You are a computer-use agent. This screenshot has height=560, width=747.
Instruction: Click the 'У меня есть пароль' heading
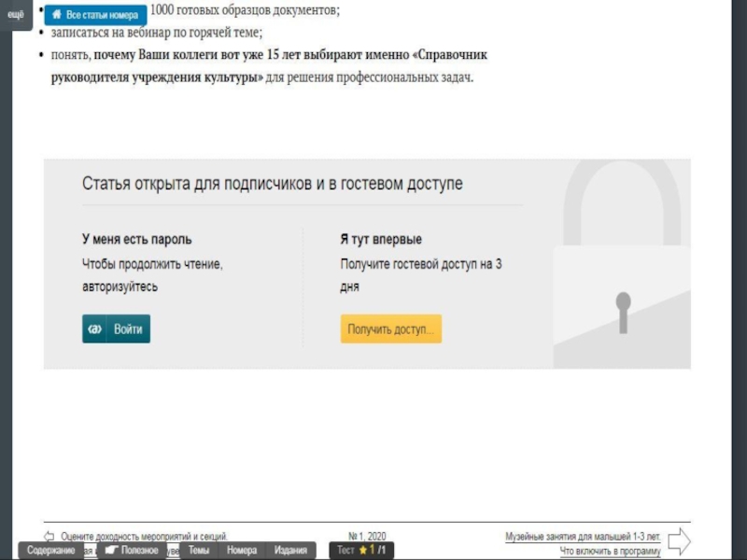pyautogui.click(x=136, y=239)
